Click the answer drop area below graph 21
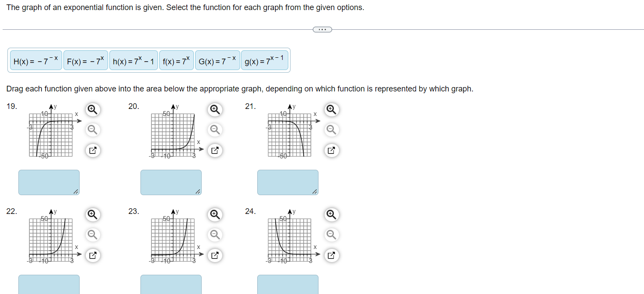This screenshot has height=294, width=644. click(287, 182)
